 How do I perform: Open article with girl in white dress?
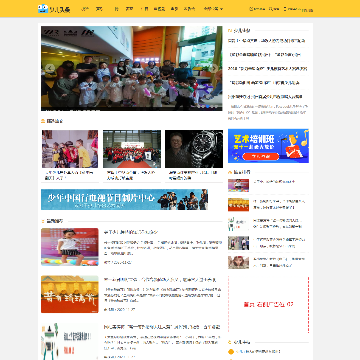click(x=70, y=247)
